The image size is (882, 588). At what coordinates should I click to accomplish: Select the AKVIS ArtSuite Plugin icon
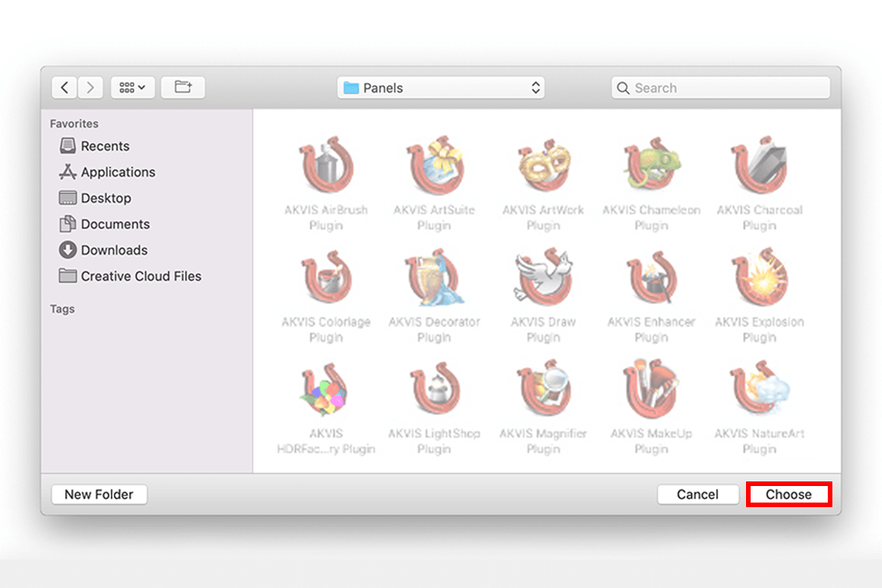click(x=435, y=167)
